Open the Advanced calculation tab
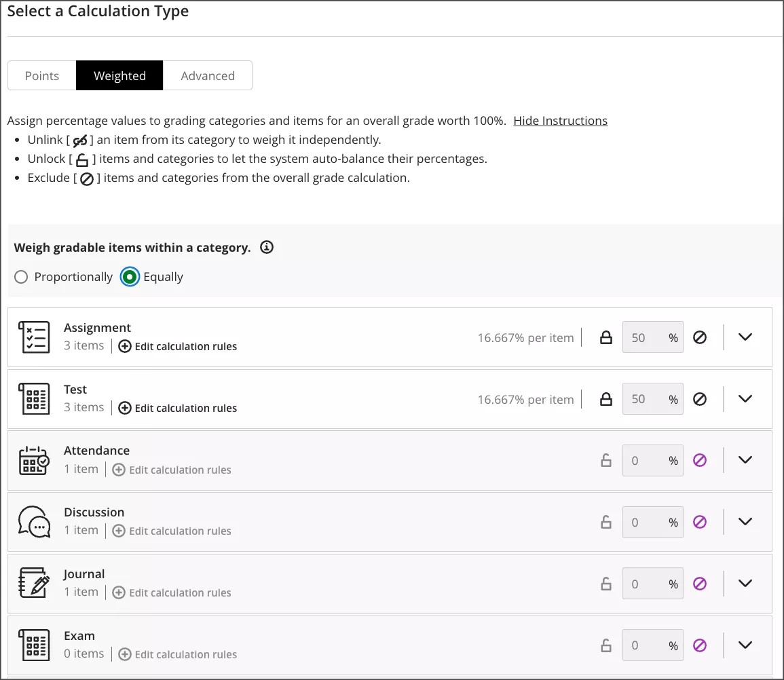Screen dimensions: 784x680 [208, 75]
